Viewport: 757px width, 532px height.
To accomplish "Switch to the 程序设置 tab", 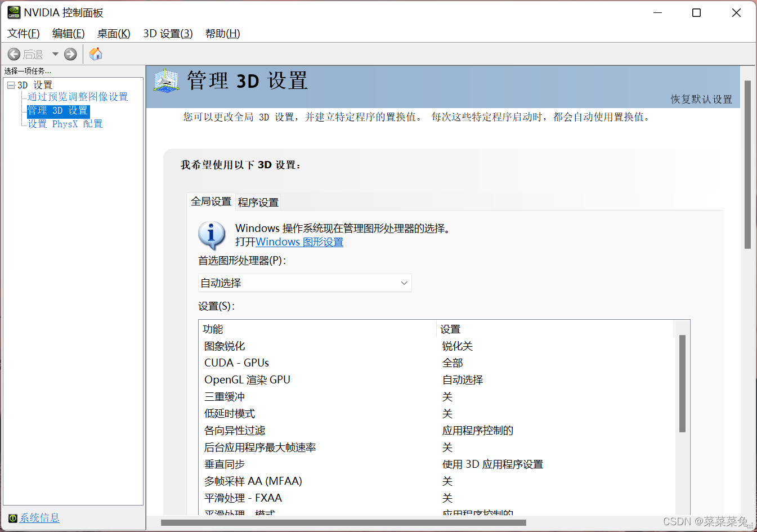I will (x=258, y=203).
